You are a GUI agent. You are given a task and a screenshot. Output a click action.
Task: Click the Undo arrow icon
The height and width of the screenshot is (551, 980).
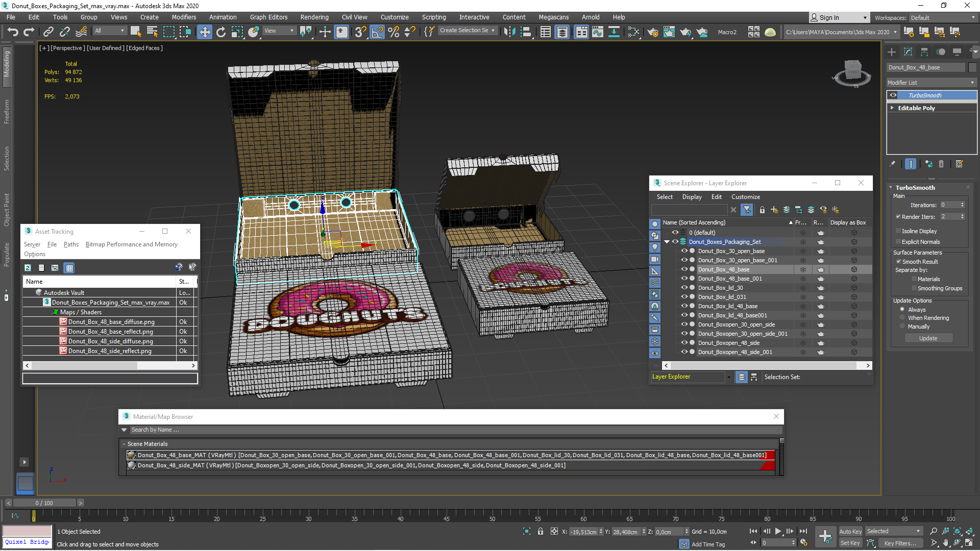pyautogui.click(x=13, y=32)
